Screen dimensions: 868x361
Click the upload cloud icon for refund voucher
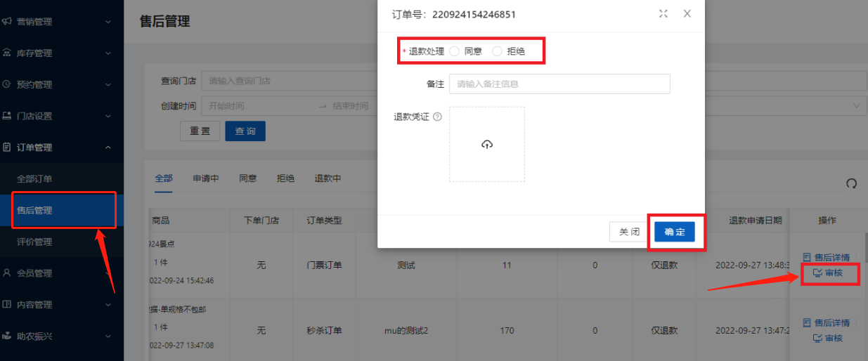pos(486,144)
